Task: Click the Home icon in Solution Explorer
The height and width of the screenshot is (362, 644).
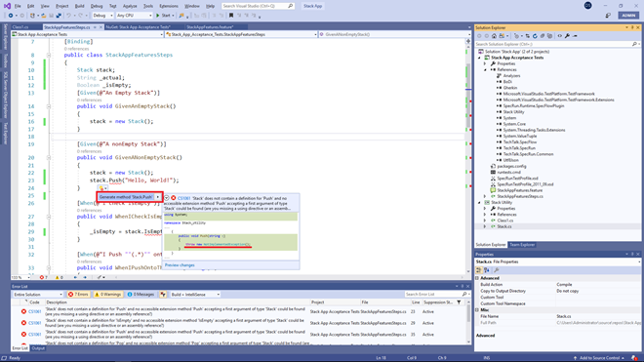Action: point(494,36)
